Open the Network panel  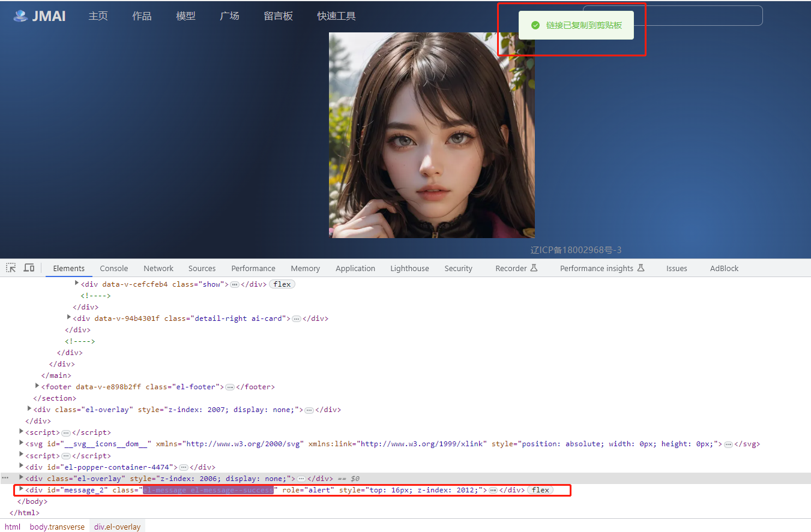158,268
